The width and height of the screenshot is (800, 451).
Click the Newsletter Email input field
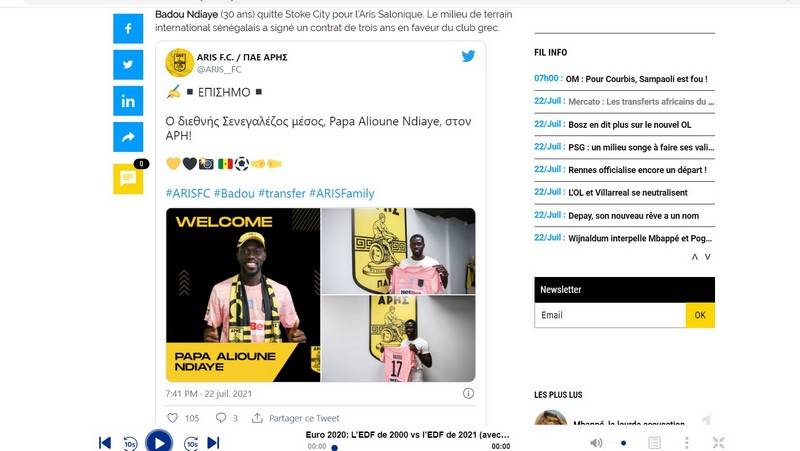point(610,315)
